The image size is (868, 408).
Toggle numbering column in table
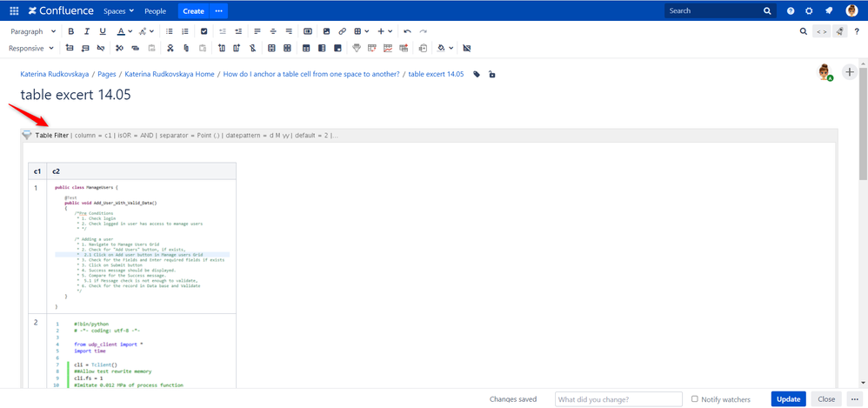337,48
